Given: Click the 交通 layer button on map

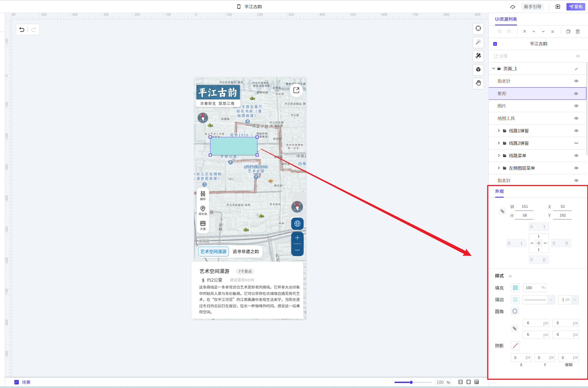Looking at the screenshot, I should (x=203, y=225).
